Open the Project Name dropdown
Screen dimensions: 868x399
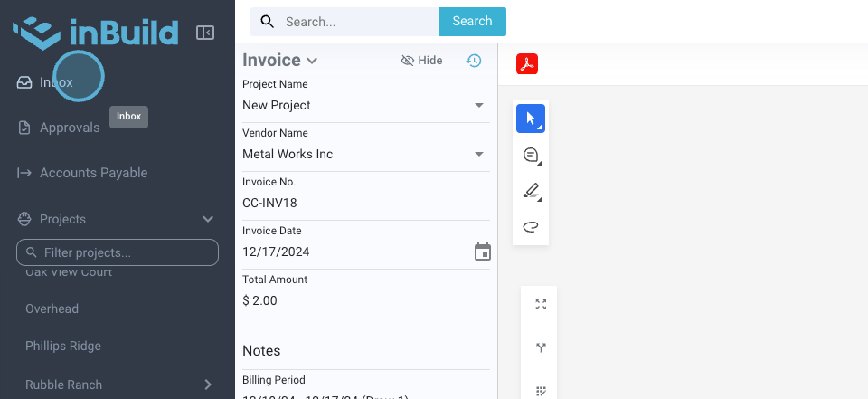point(479,105)
